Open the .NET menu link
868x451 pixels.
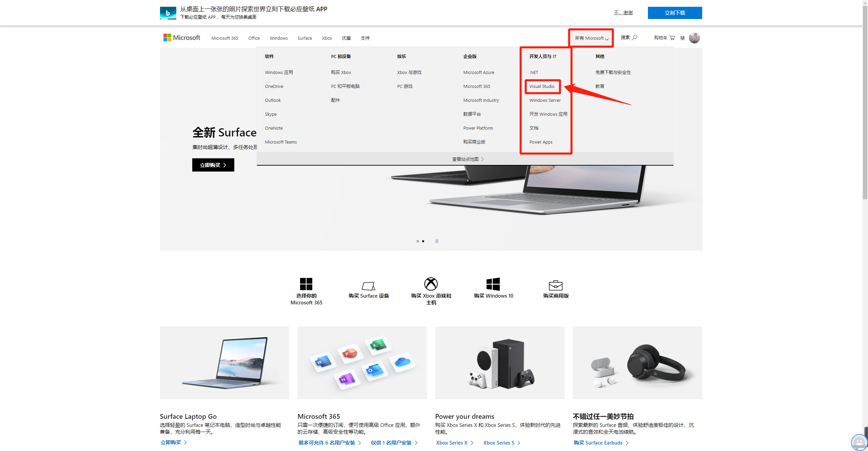pyautogui.click(x=534, y=72)
